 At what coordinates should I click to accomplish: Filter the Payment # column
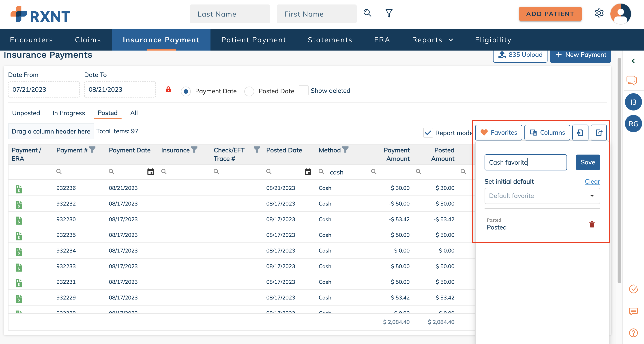pos(92,150)
